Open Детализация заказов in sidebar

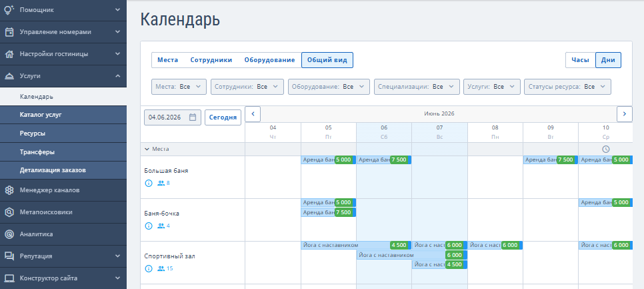tap(63, 170)
